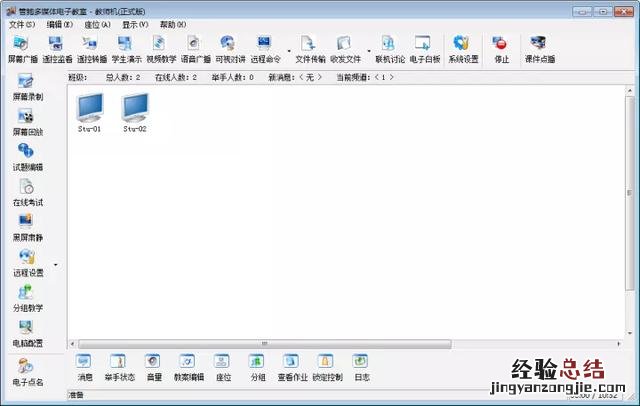Open 屏幕回放 screen playback

(x=28, y=122)
